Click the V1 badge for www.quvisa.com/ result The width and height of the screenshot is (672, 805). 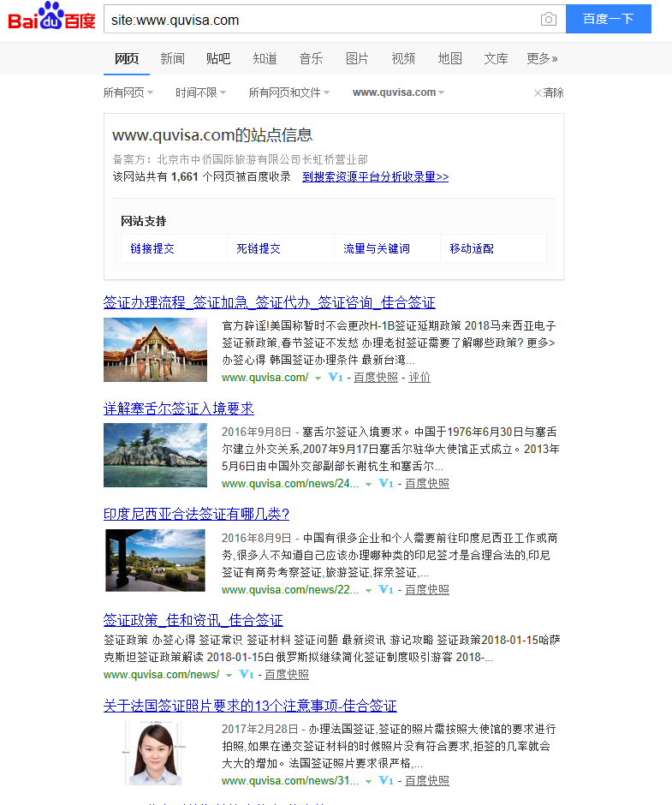point(336,378)
